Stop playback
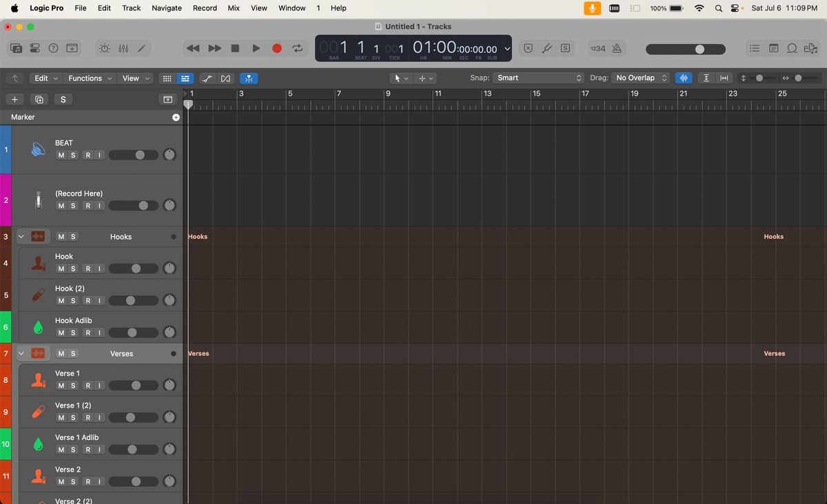Viewport: 827px width, 504px height. [235, 48]
